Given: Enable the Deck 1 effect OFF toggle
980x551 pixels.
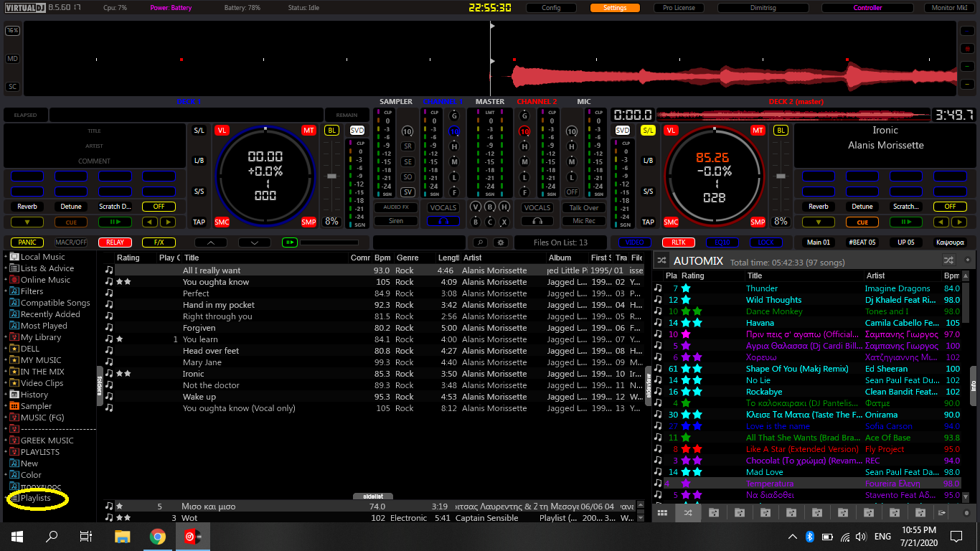Looking at the screenshot, I should 159,206.
